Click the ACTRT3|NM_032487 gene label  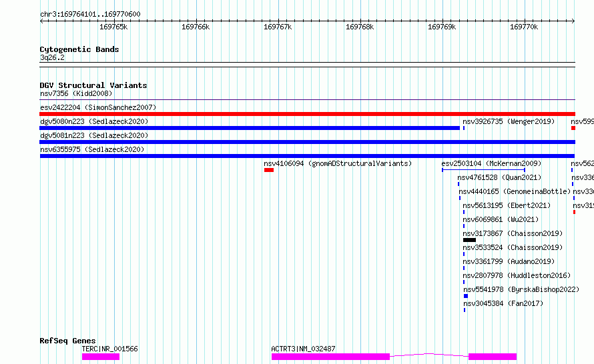303,349
